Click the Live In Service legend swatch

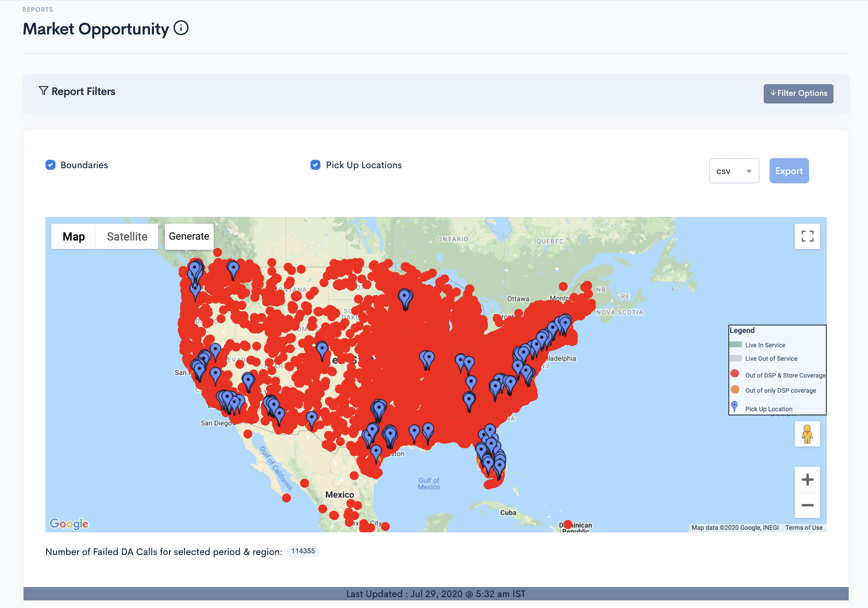point(736,345)
